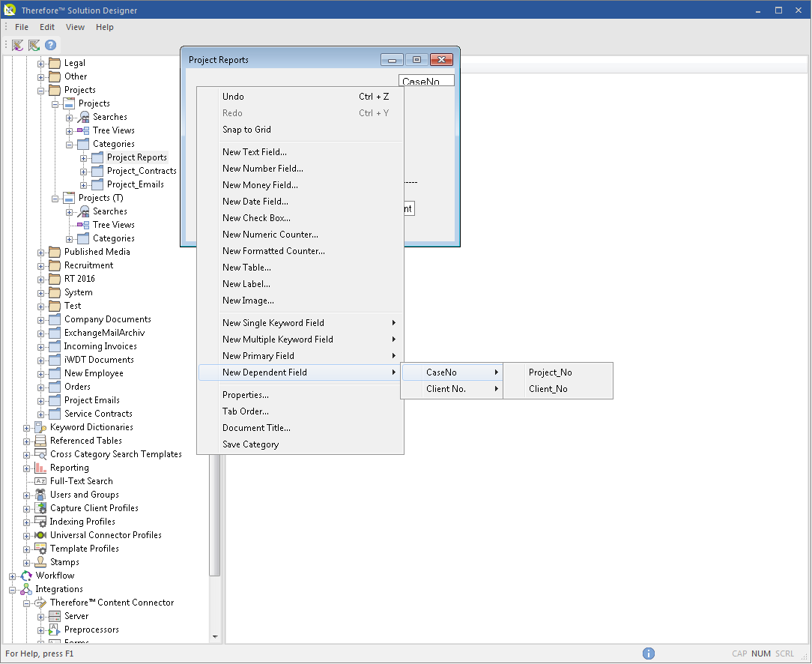
Task: Click the CaseNo input field
Action: [x=426, y=80]
